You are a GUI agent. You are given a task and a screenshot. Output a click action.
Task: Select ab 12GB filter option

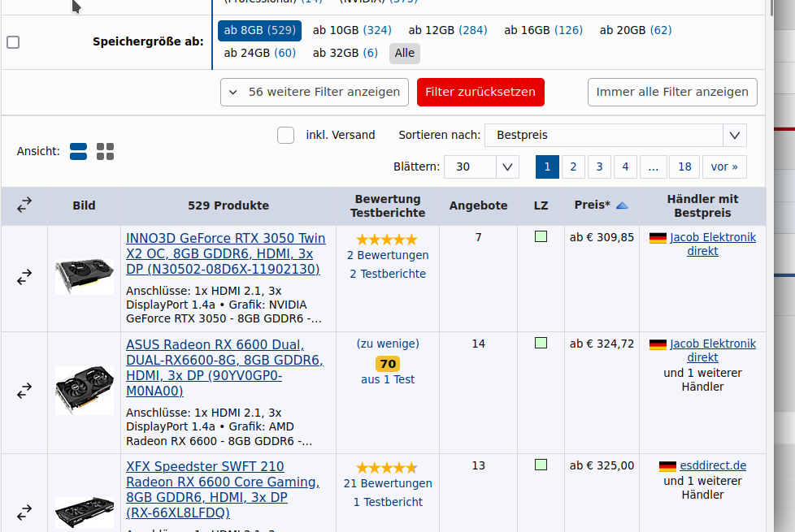tap(448, 30)
